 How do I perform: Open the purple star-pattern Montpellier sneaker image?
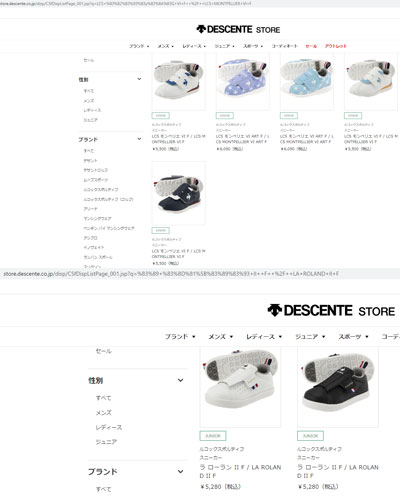[243, 82]
